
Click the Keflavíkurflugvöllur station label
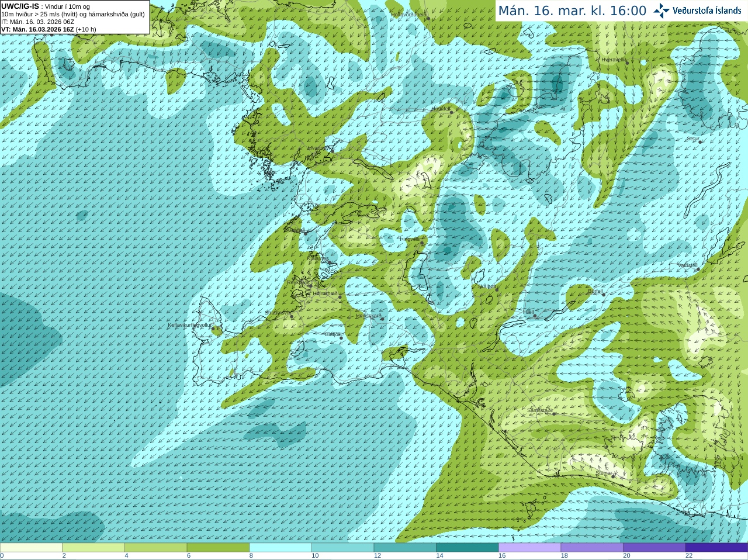[x=190, y=325]
